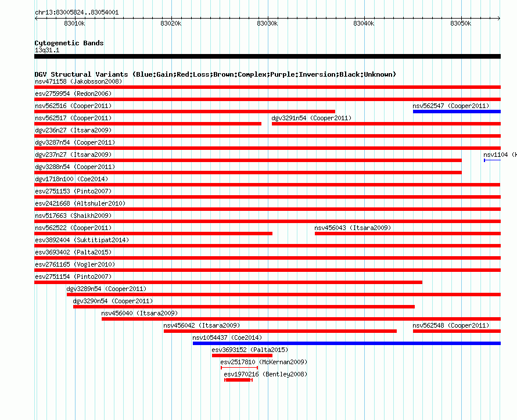Click the dgv236n27 (Itsara2009) label
The width and height of the screenshot is (517, 420).
coord(74,130)
